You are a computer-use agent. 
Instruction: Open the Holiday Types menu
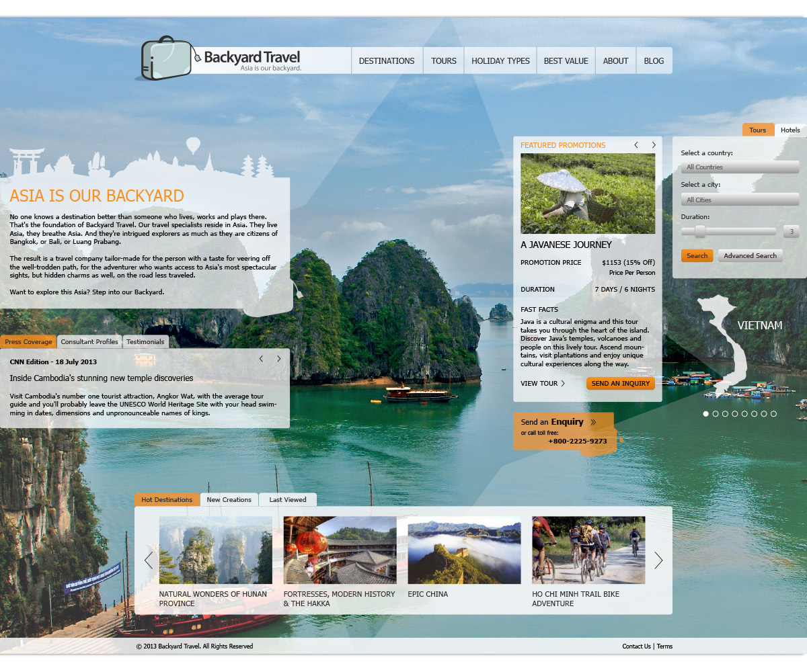click(500, 60)
